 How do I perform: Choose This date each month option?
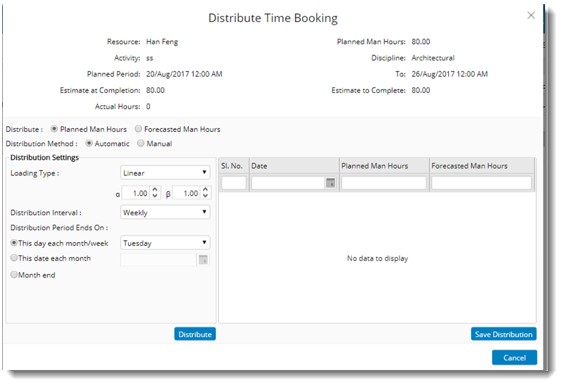tap(14, 258)
